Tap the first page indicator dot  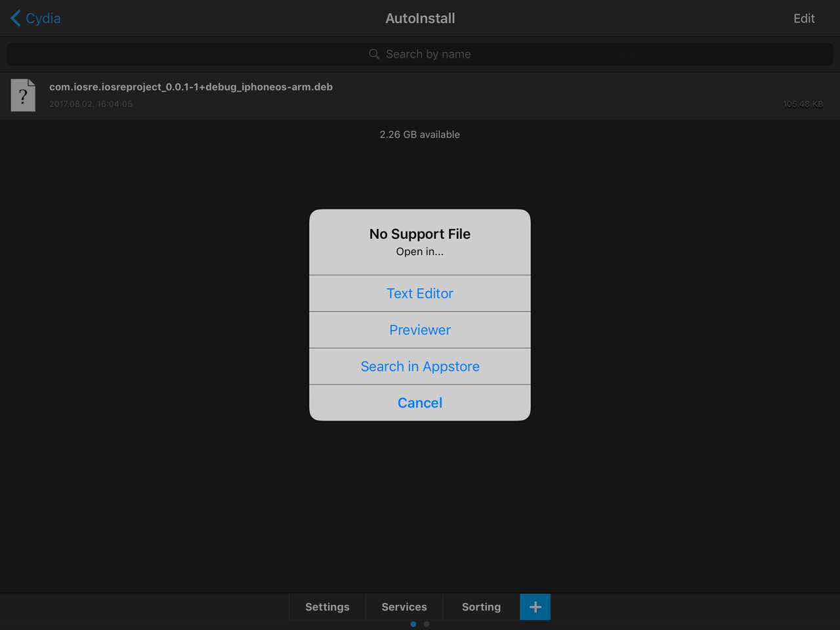click(x=413, y=624)
